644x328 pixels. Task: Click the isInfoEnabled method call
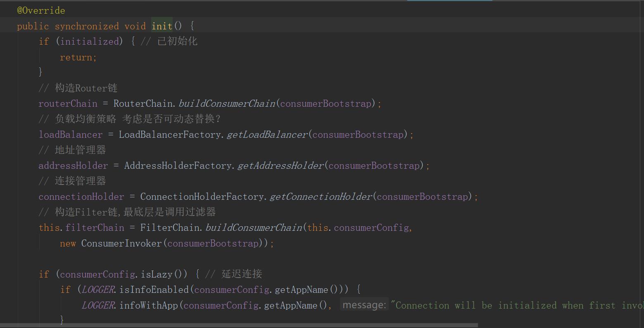[154, 290]
